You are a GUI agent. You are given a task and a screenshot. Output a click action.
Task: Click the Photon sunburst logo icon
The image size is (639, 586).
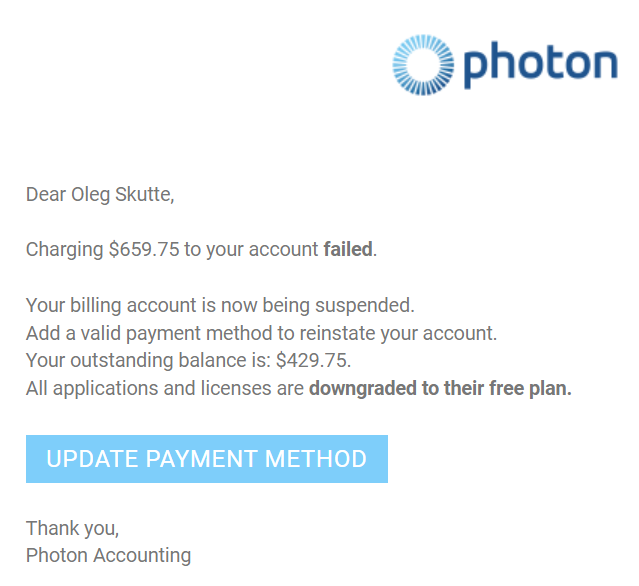pyautogui.click(x=423, y=65)
